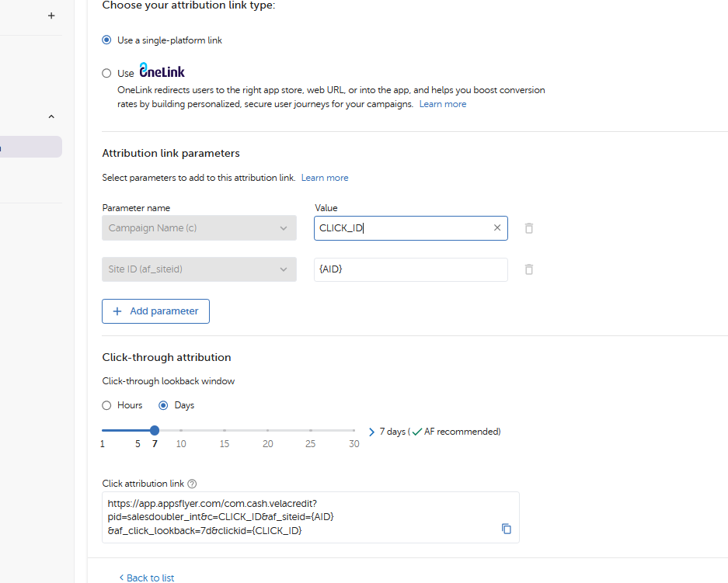Delete the Campaign Name parameter row

pos(529,228)
